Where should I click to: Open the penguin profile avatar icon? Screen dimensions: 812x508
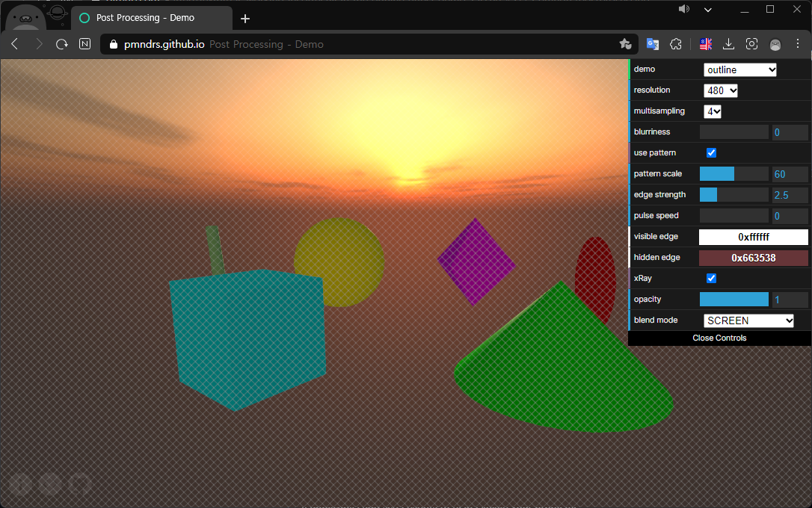click(775, 44)
